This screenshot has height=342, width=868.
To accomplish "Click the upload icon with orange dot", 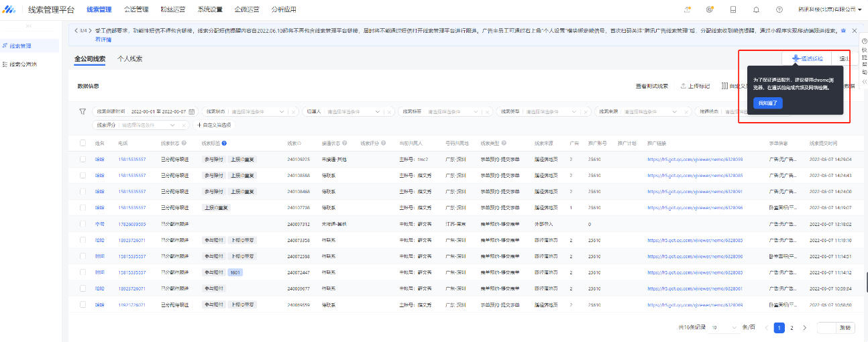I will [x=687, y=9].
